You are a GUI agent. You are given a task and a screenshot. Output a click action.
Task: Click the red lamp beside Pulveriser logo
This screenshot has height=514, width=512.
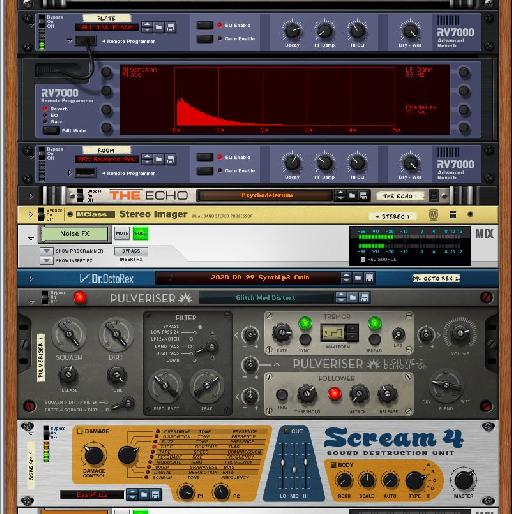pos(80,297)
